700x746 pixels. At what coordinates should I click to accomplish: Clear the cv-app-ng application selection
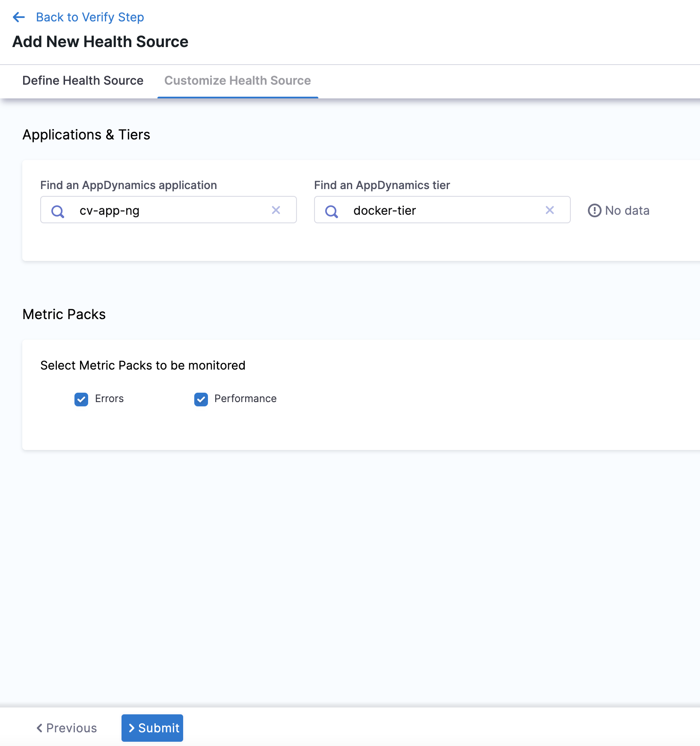pyautogui.click(x=276, y=210)
